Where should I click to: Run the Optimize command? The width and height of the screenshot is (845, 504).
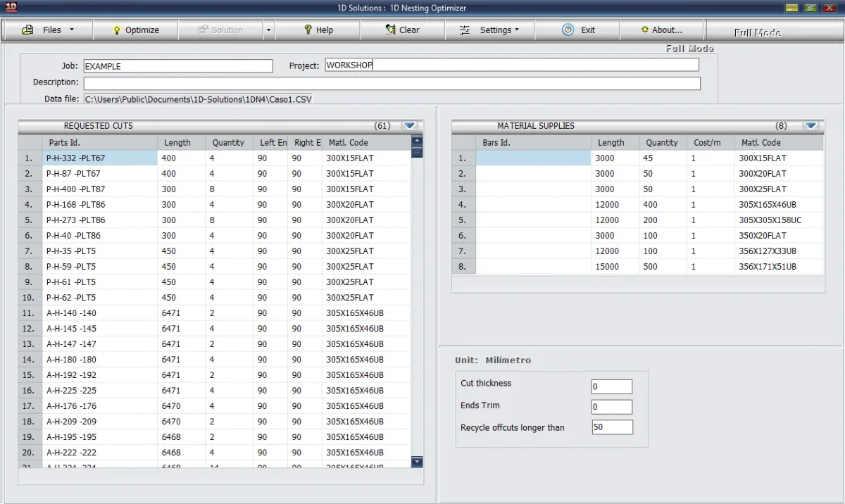pos(134,30)
